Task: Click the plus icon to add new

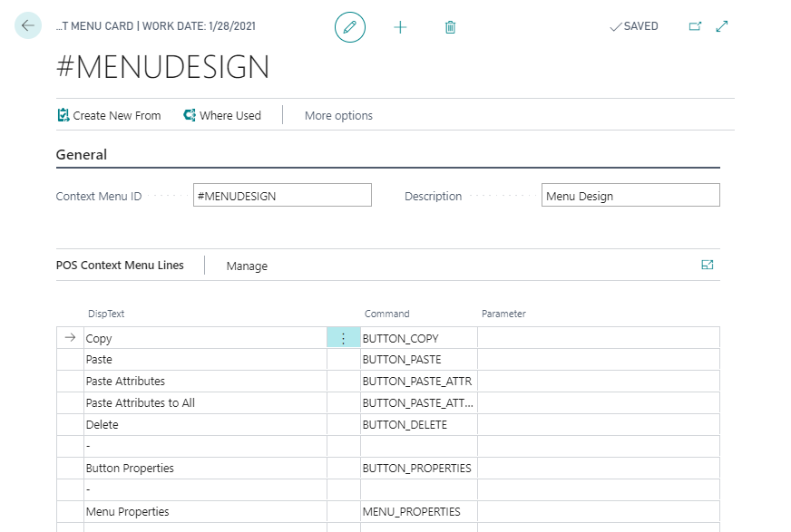Action: 400,27
